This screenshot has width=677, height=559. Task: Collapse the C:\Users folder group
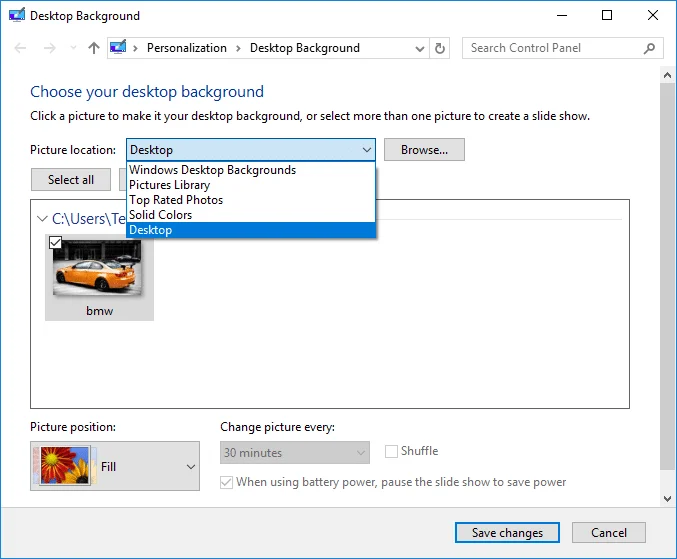pyautogui.click(x=42, y=219)
